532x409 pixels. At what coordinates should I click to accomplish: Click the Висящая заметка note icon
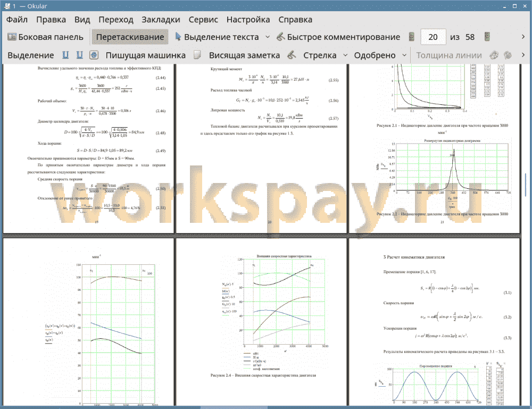coord(197,55)
